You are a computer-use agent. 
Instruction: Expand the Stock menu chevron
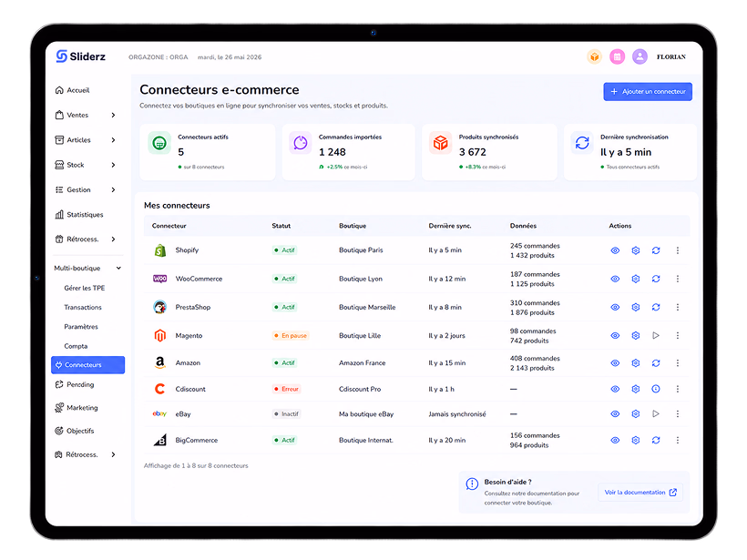[x=113, y=165]
